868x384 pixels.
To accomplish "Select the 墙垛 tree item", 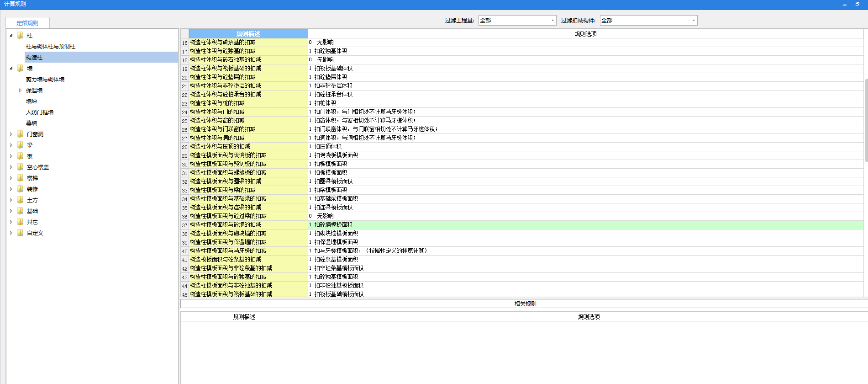I will click(x=32, y=101).
